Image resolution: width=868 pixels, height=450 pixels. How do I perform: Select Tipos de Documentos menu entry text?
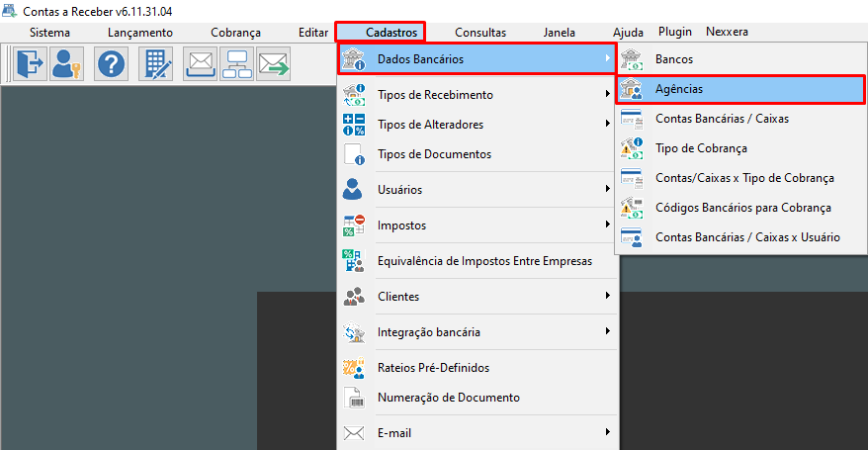[x=435, y=154]
